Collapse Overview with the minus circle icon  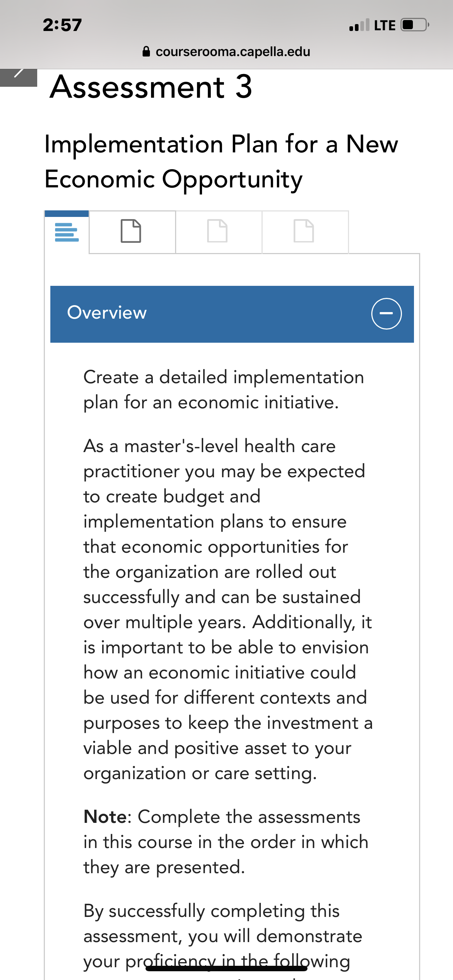click(386, 314)
